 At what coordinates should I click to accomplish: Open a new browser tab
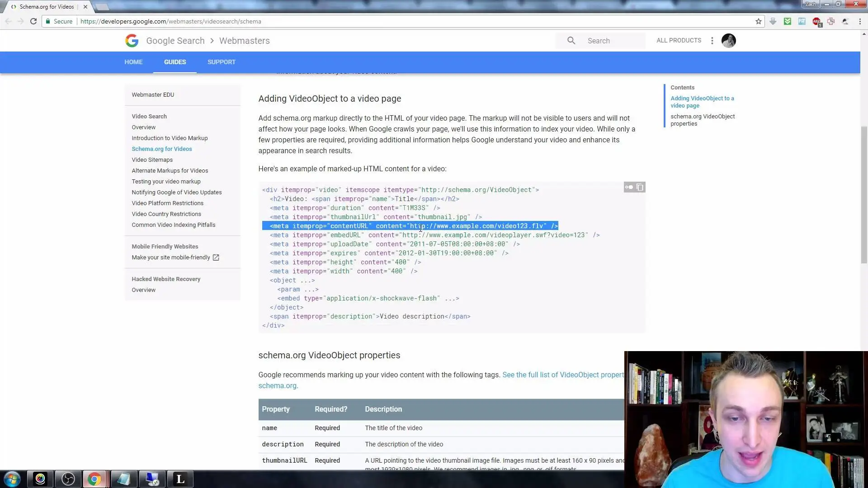click(x=102, y=7)
